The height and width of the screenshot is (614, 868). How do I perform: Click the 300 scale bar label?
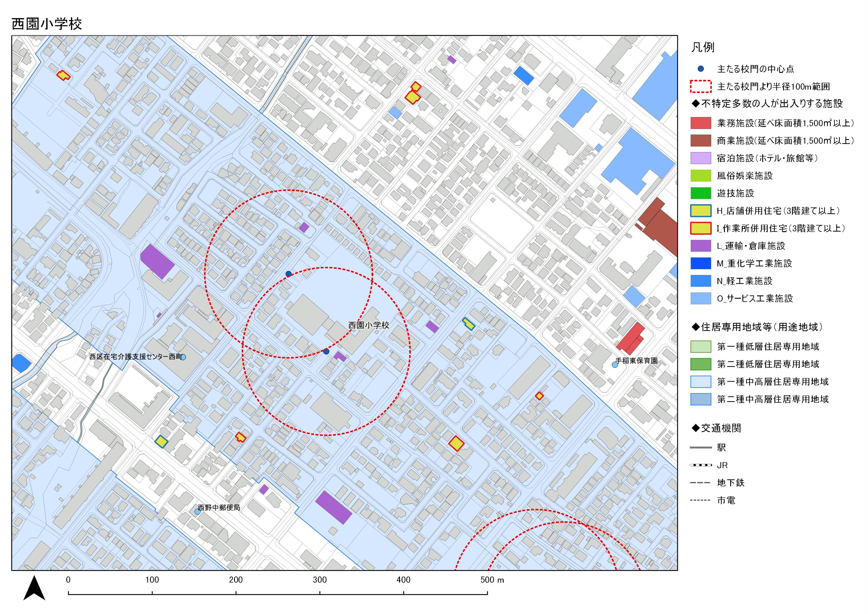pos(320,580)
